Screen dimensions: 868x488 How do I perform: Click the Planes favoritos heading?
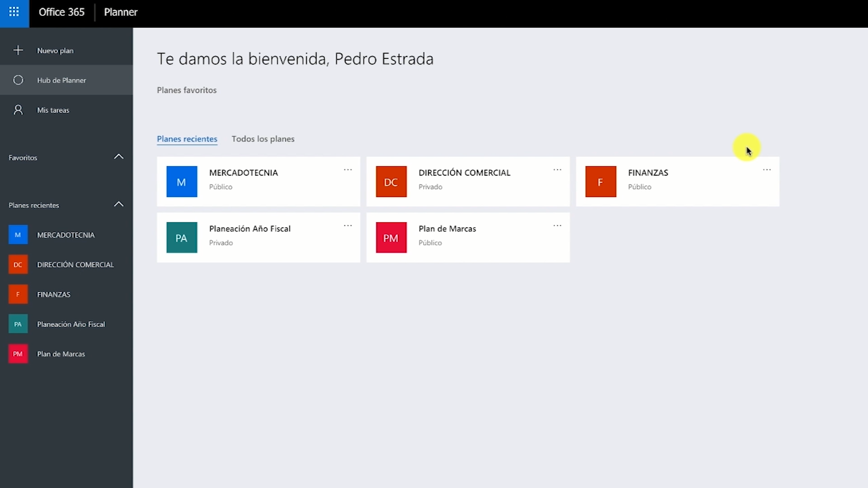point(187,90)
